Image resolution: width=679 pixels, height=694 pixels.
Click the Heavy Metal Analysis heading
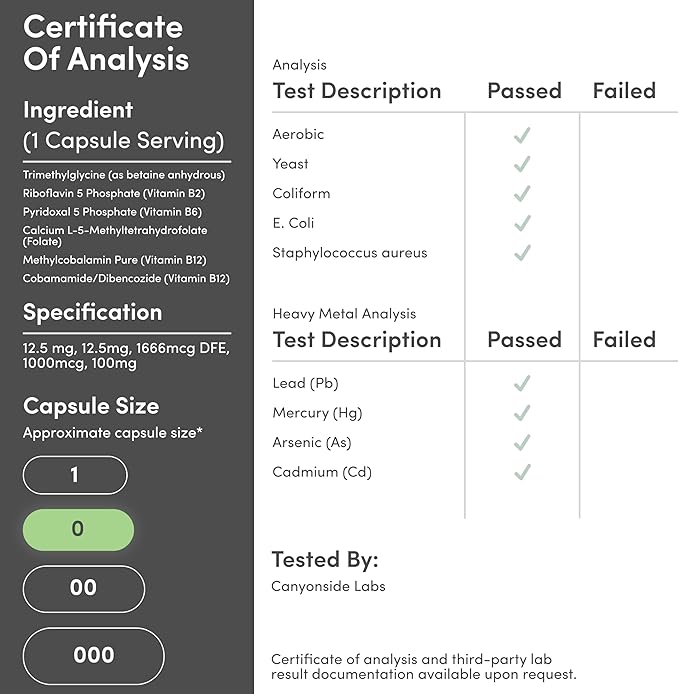pos(344,314)
